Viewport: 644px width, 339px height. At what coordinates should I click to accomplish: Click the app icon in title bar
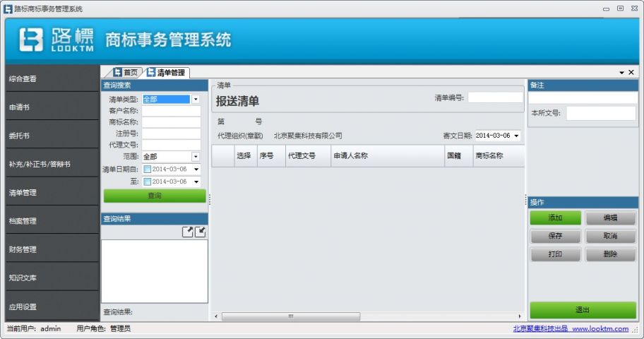tap(8, 8)
